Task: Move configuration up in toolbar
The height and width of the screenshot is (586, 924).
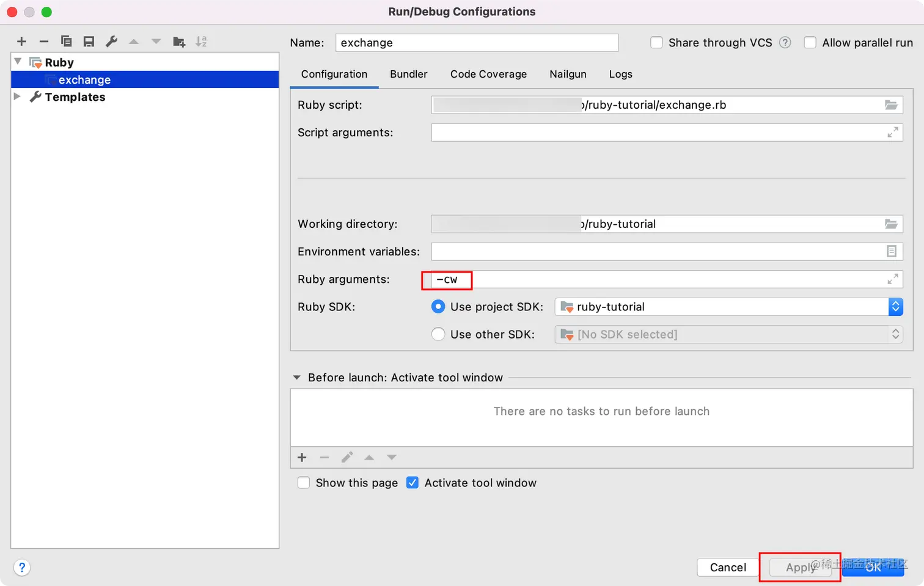Action: pyautogui.click(x=134, y=42)
